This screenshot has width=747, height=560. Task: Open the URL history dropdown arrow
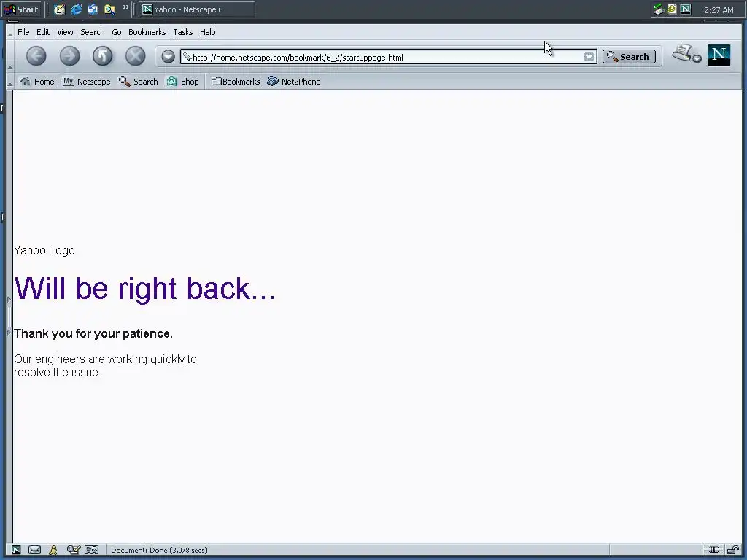point(589,57)
